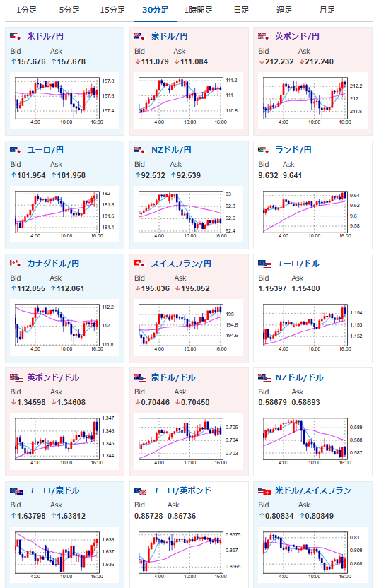The image size is (374, 588).
Task: Click the Canada flag icon beside カナダドル/円
Action: [16, 264]
